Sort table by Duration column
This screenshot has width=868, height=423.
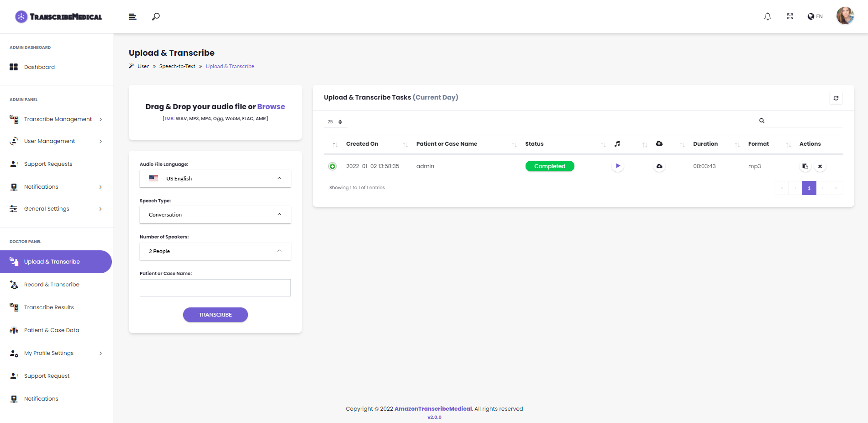point(705,144)
